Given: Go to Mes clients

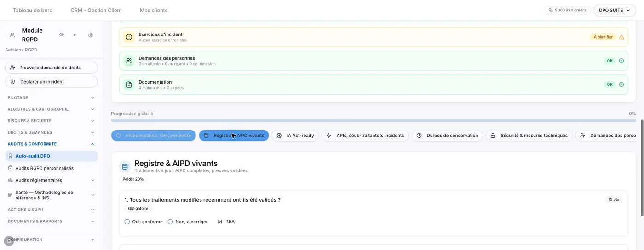Looking at the screenshot, I should [154, 10].
